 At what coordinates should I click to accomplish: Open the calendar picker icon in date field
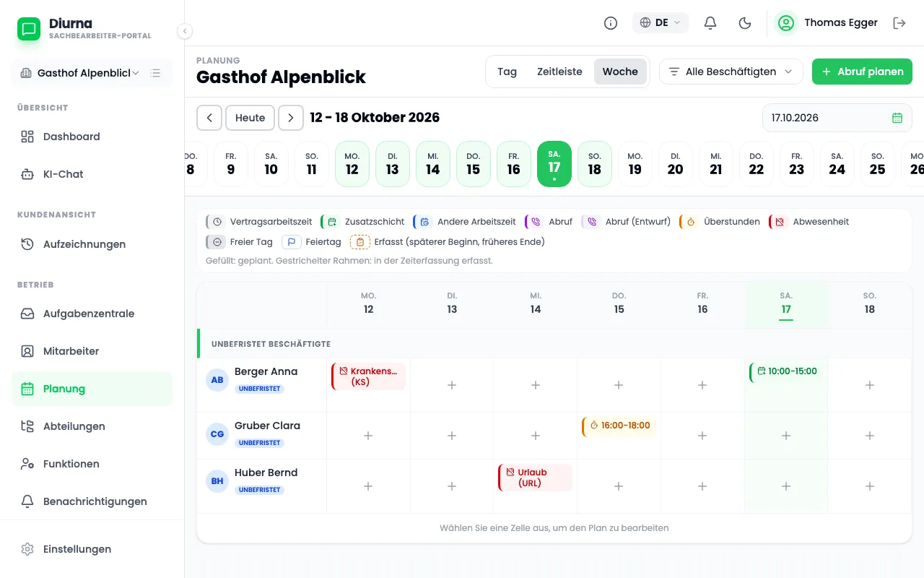pyautogui.click(x=897, y=118)
